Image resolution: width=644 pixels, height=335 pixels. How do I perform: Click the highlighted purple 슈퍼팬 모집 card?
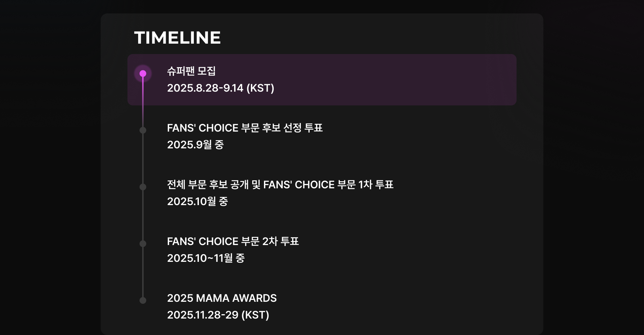coord(322,80)
